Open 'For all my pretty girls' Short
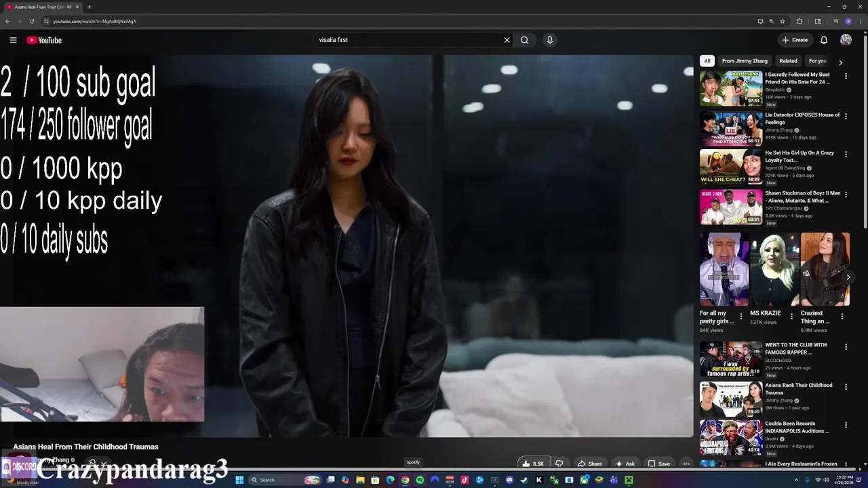868x488 pixels. [724, 269]
